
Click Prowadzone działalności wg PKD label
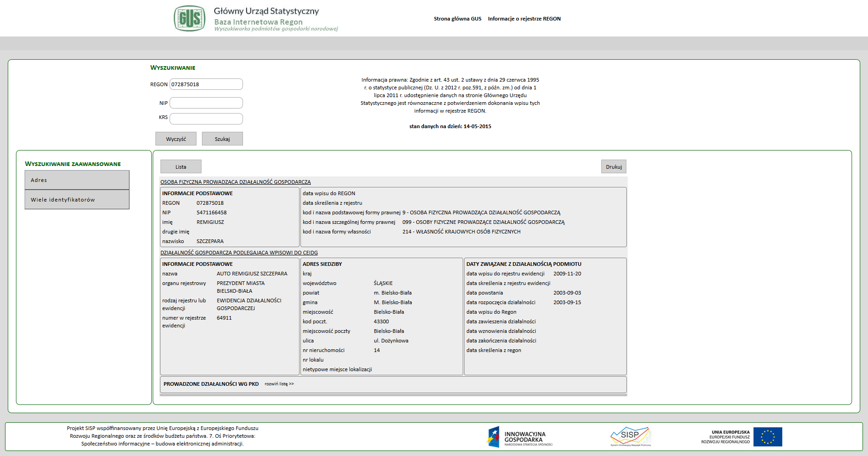[211, 384]
